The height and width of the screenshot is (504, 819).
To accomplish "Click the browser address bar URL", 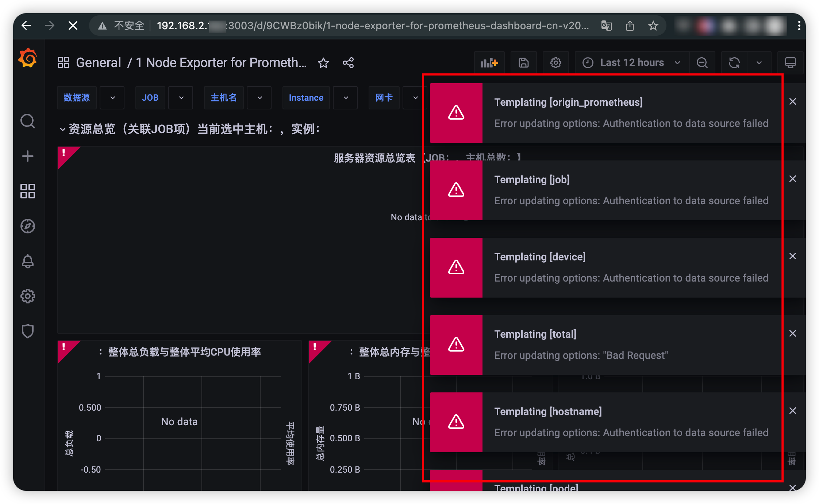I will coord(372,26).
